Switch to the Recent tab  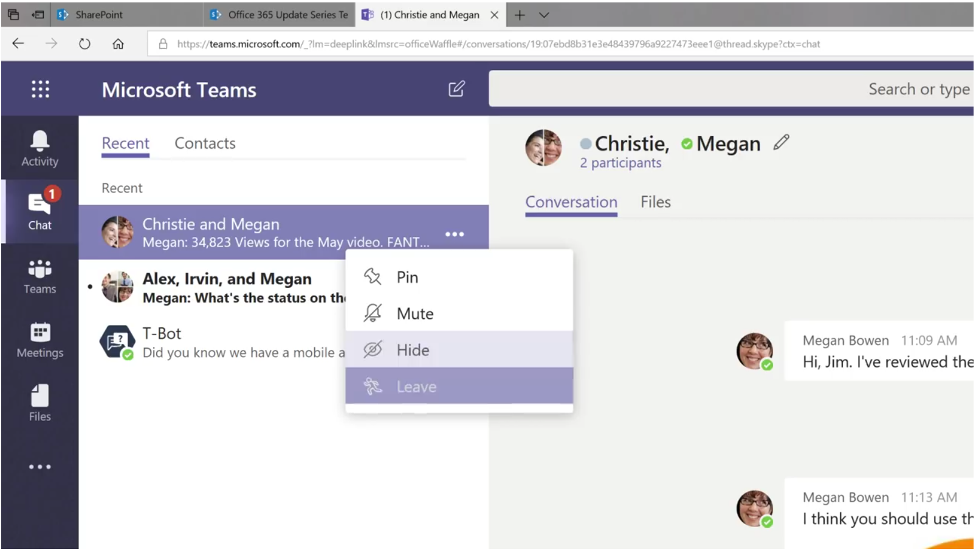click(x=125, y=143)
